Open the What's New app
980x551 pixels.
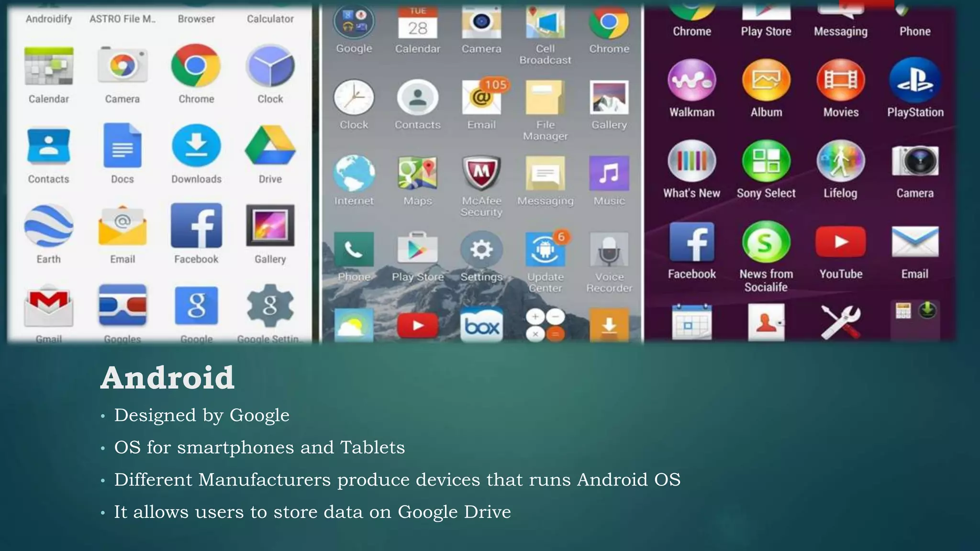click(692, 161)
